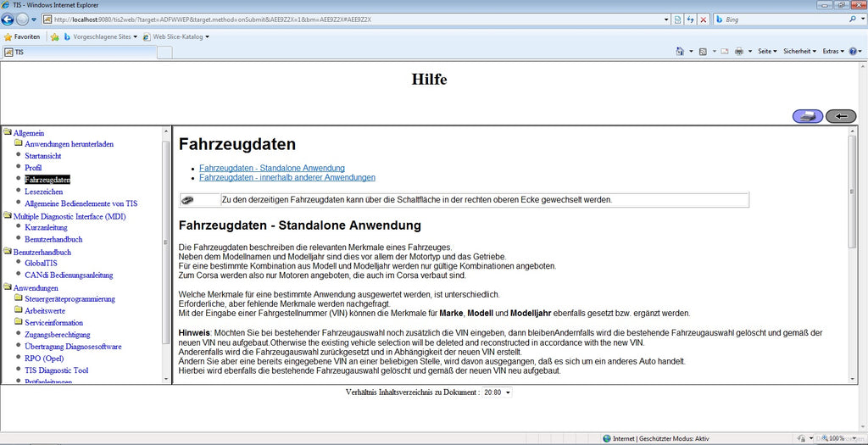Screen dimensions: 868x445
Task: Open the print options dropdown arrow
Action: point(750,51)
